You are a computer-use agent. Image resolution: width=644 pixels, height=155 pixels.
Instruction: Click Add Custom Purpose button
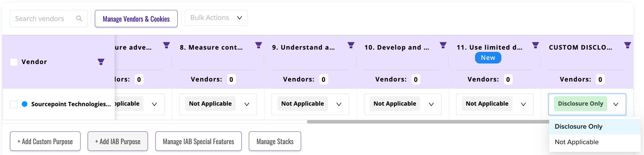[45, 141]
